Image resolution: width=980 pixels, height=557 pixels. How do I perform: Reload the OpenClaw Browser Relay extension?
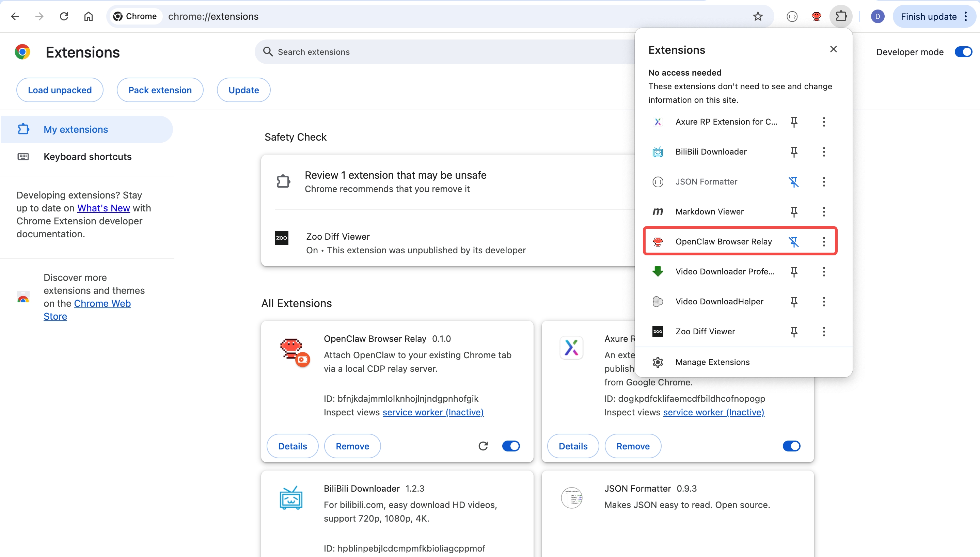[x=483, y=446]
